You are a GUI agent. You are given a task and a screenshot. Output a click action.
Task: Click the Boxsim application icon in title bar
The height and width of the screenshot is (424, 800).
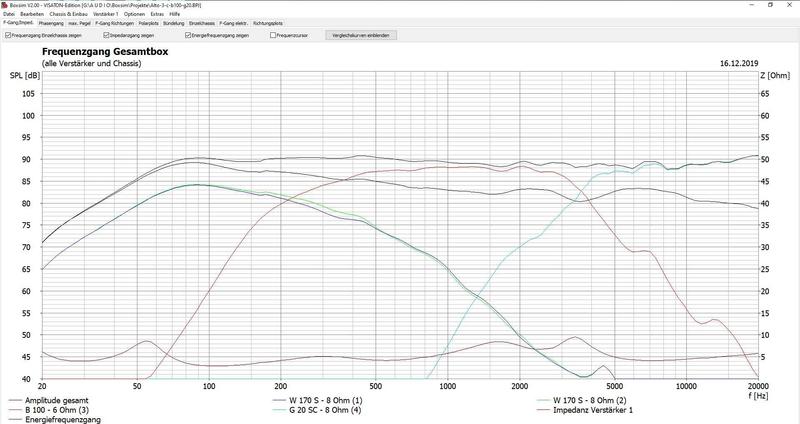(x=5, y=5)
